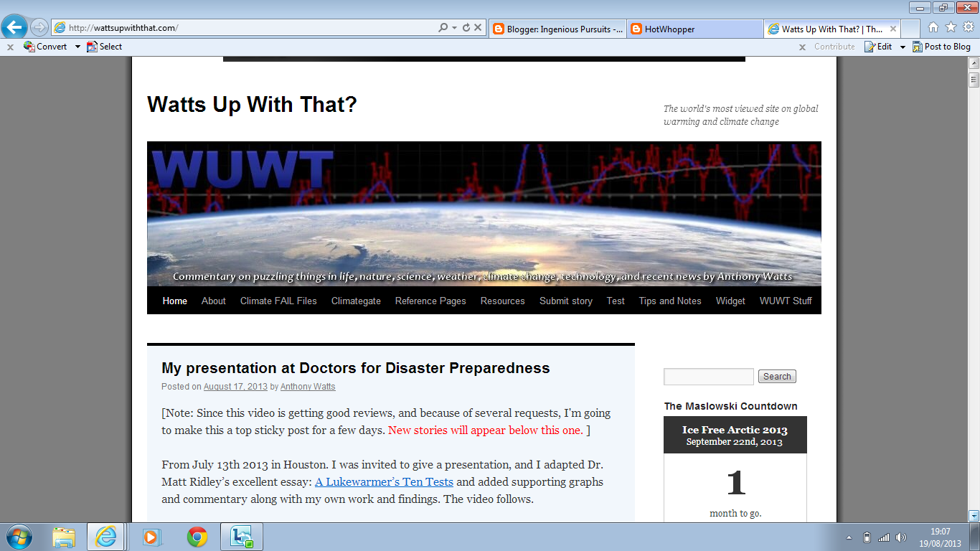Switch to Blogger: Ingenious Pursuits tab

coord(557,29)
